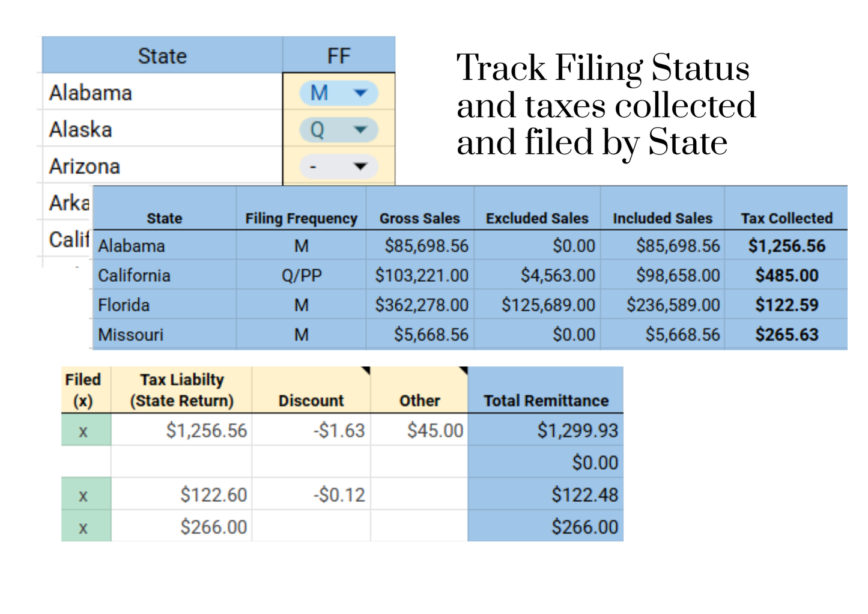
Task: Select the Arizona cell in state list
Action: [x=162, y=166]
